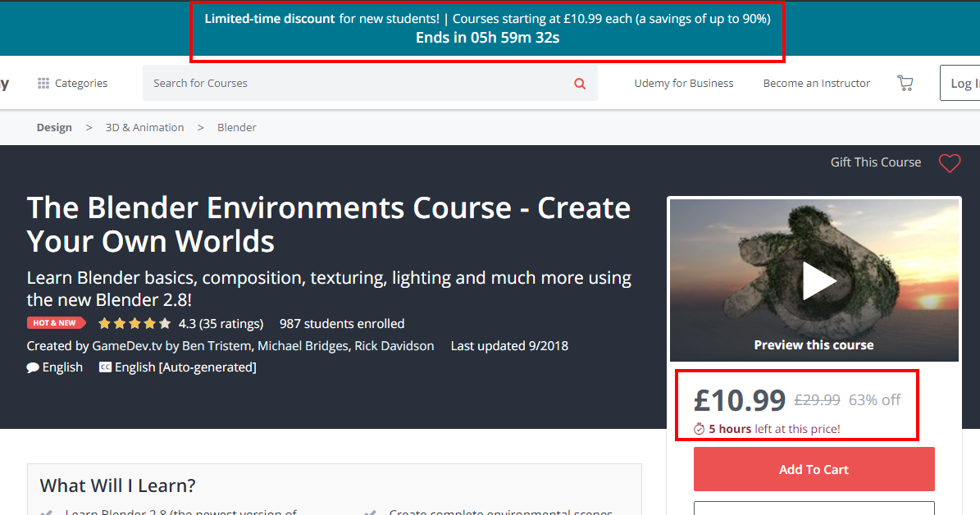The image size is (980, 515).
Task: Click English [Auto-generated] caption text
Action: [x=185, y=367]
